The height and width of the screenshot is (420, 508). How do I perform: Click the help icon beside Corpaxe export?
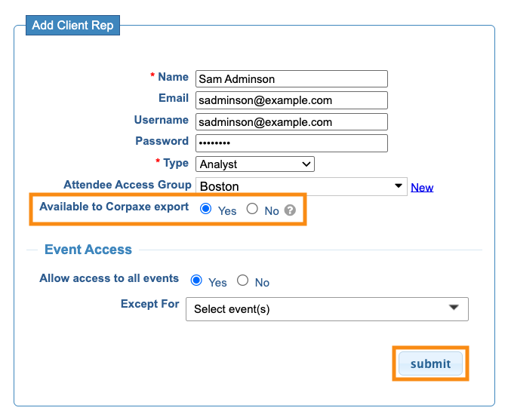point(289,211)
